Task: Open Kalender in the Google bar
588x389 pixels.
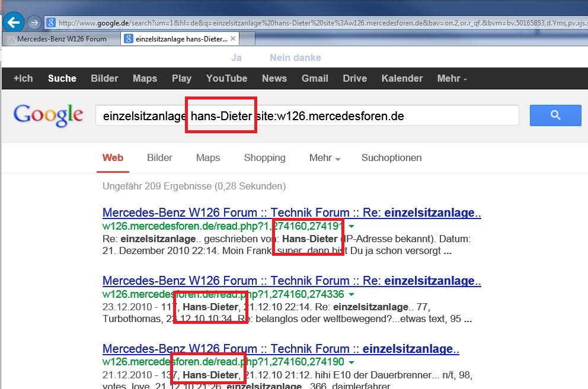Action: (402, 78)
